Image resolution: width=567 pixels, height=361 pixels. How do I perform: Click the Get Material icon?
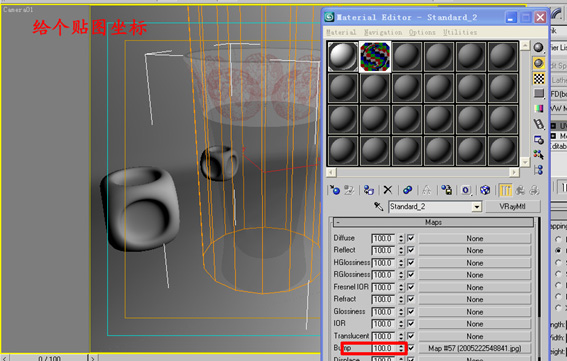click(x=335, y=190)
